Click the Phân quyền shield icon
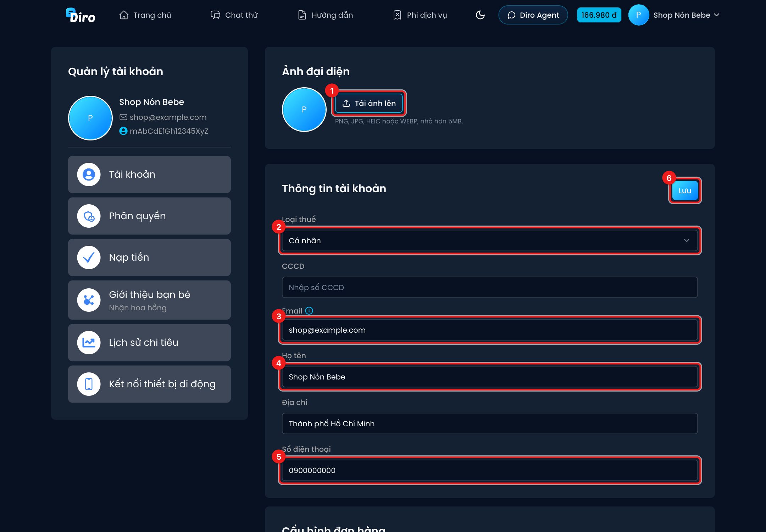This screenshot has height=532, width=766. coord(89,216)
